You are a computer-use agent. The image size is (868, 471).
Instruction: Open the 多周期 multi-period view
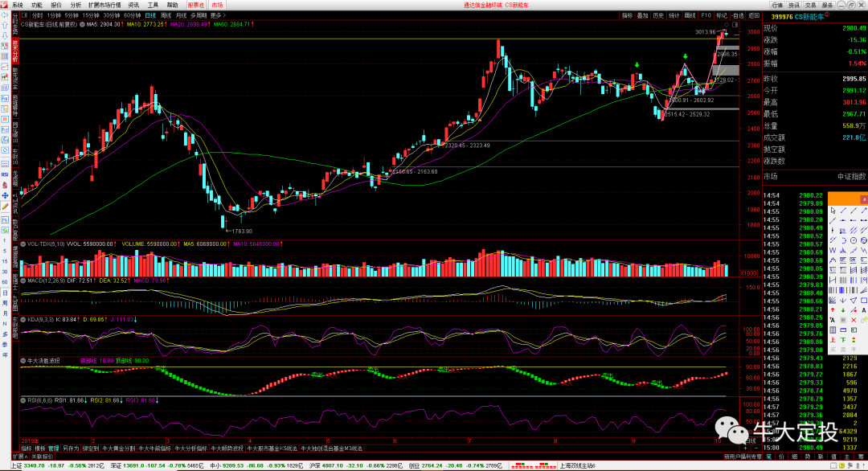pyautogui.click(x=199, y=15)
